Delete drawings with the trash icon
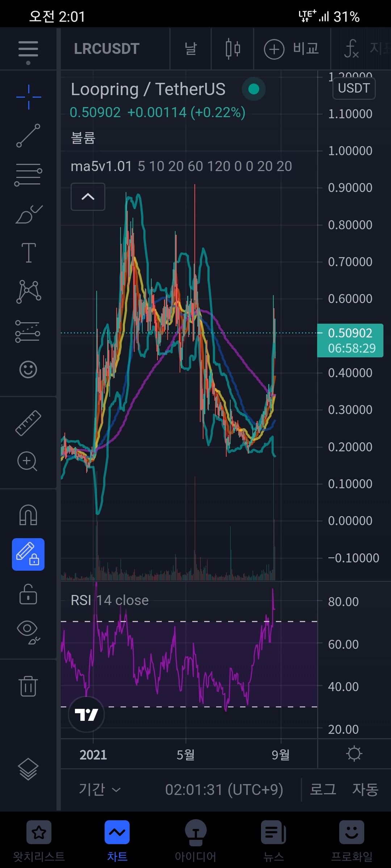 point(28,686)
